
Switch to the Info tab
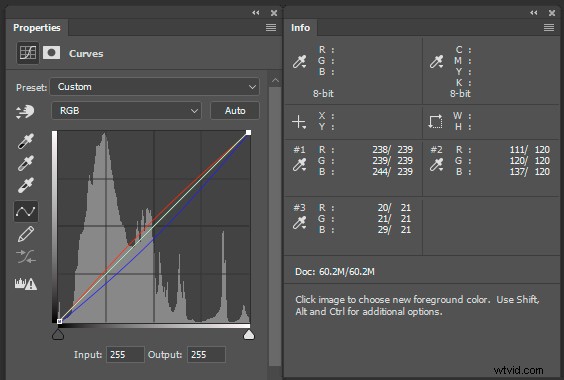[x=300, y=28]
